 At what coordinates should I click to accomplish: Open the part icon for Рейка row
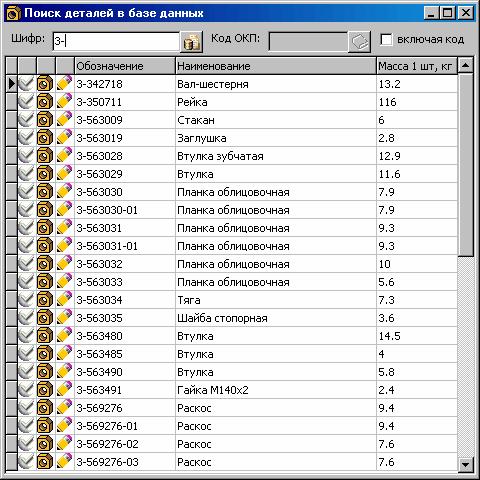tap(45, 101)
